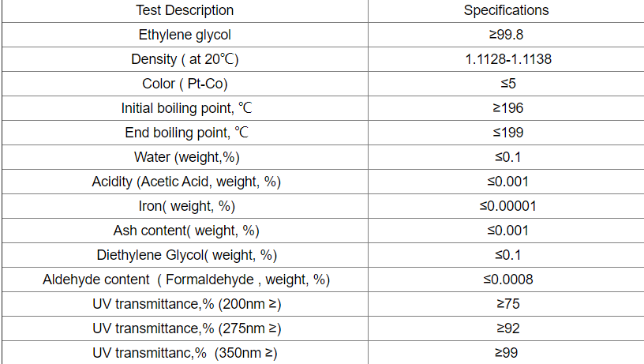The height and width of the screenshot is (364, 644).
Task: Select the Color (Pt-Co) cell
Action: click(185, 84)
